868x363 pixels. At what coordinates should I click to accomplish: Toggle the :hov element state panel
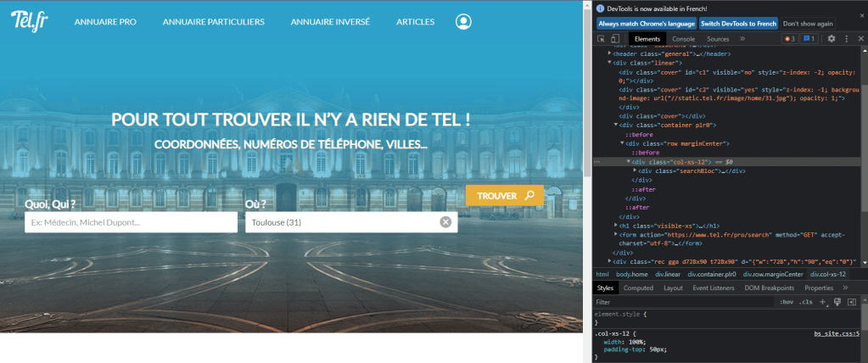pyautogui.click(x=787, y=302)
